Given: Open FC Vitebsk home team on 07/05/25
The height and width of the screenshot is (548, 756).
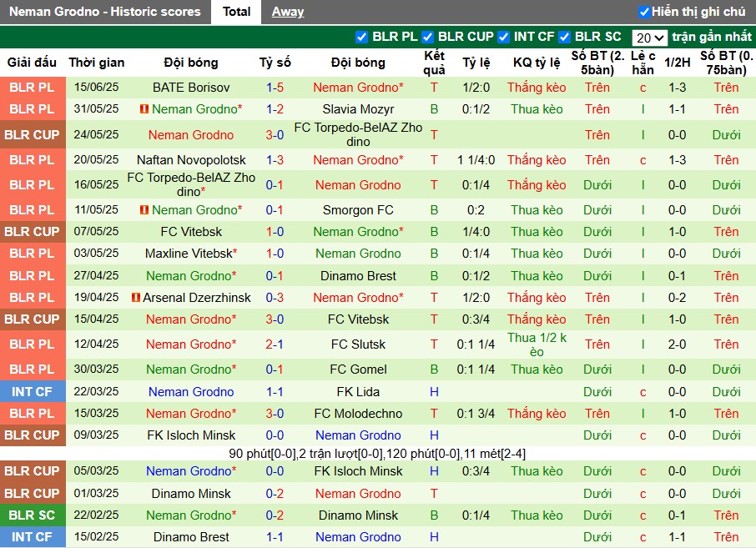Looking at the screenshot, I should [x=191, y=232].
